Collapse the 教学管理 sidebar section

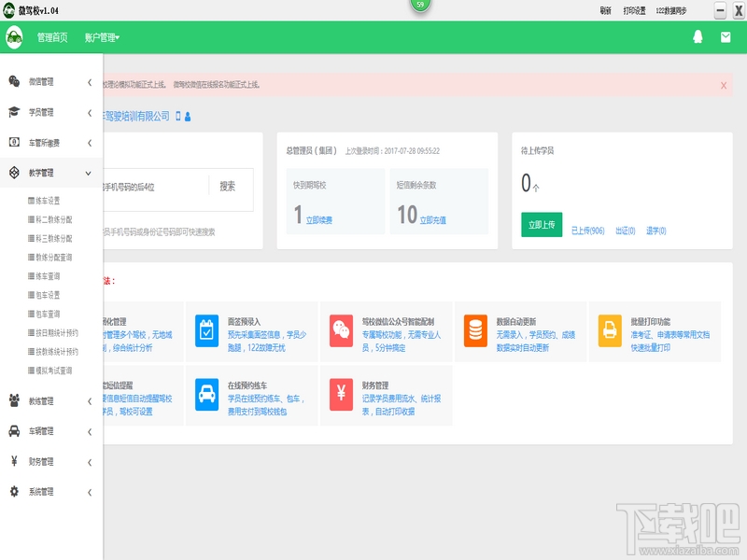(x=51, y=173)
